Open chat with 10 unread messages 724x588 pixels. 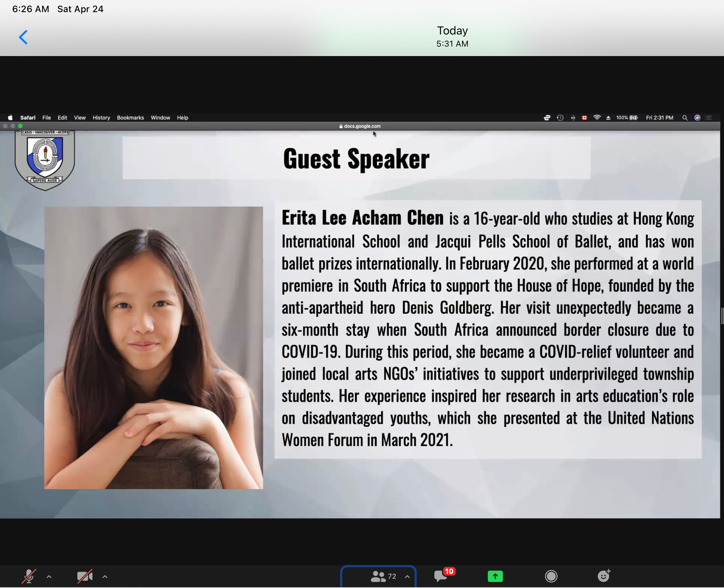[444, 575]
